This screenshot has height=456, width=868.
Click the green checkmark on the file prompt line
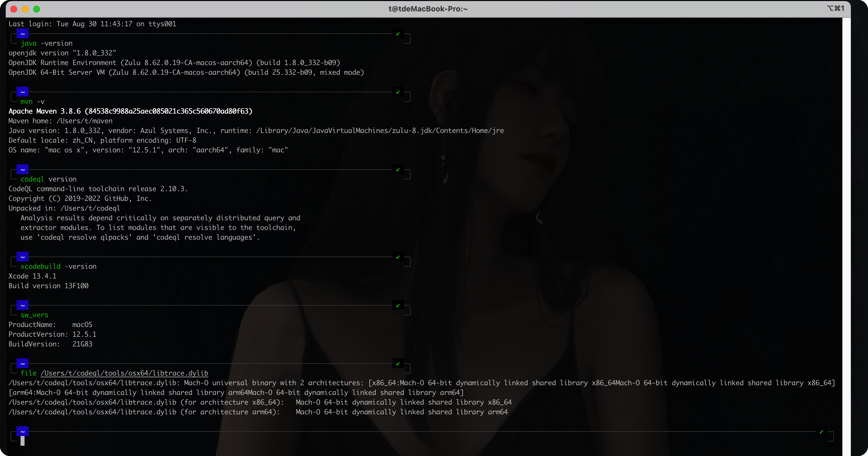click(x=398, y=364)
